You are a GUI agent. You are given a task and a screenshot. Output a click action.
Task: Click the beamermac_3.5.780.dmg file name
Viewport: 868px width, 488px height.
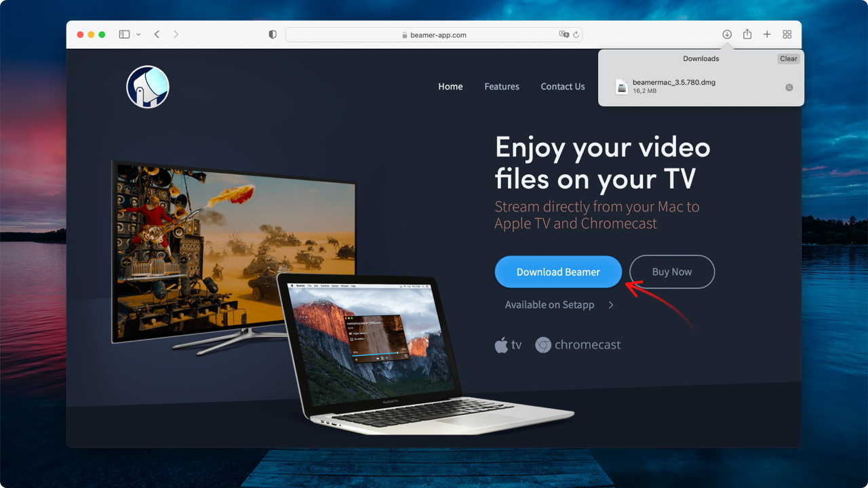pos(674,83)
